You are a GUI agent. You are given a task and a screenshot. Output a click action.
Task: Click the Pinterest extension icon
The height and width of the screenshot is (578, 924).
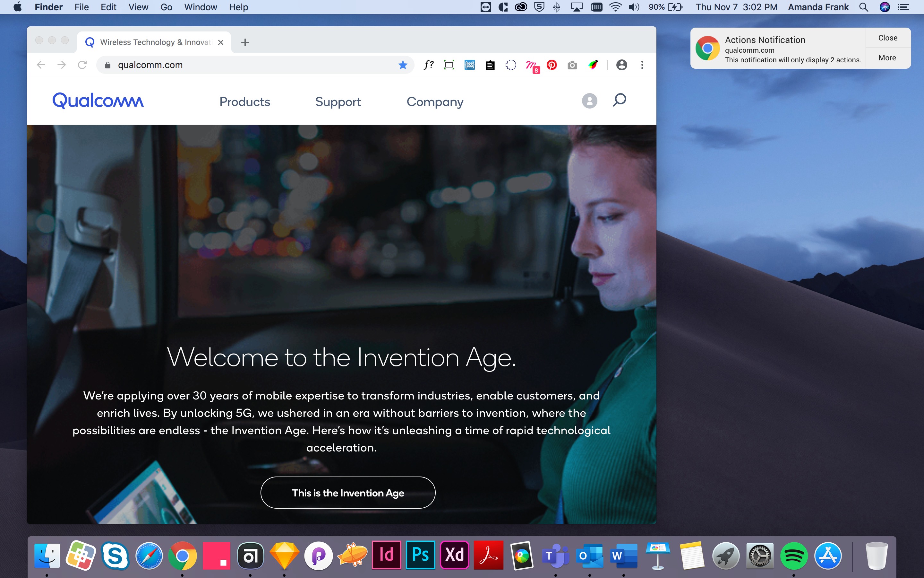coord(551,65)
